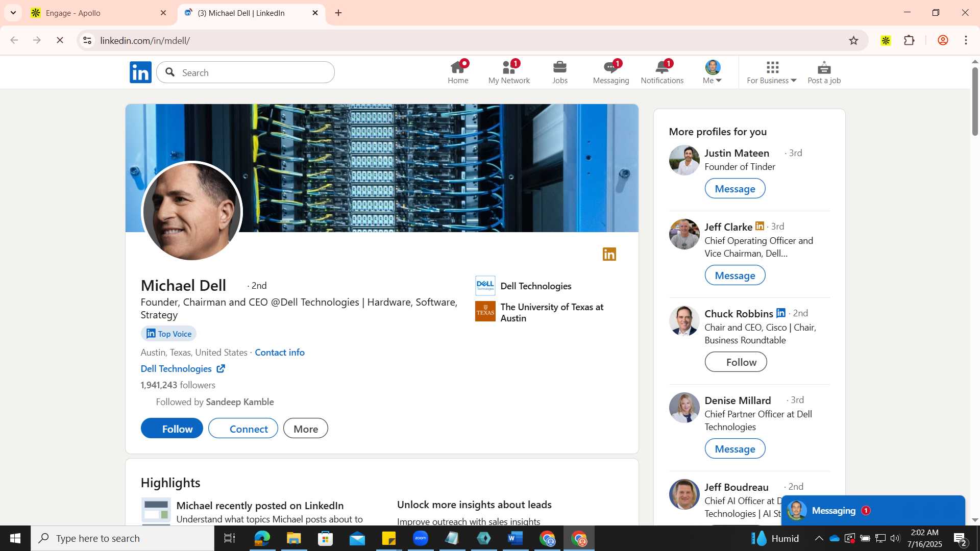Bookmark this page with star icon

tap(853, 40)
